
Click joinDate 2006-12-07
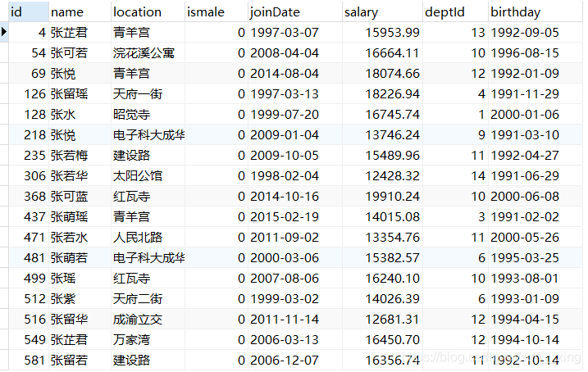click(x=294, y=361)
